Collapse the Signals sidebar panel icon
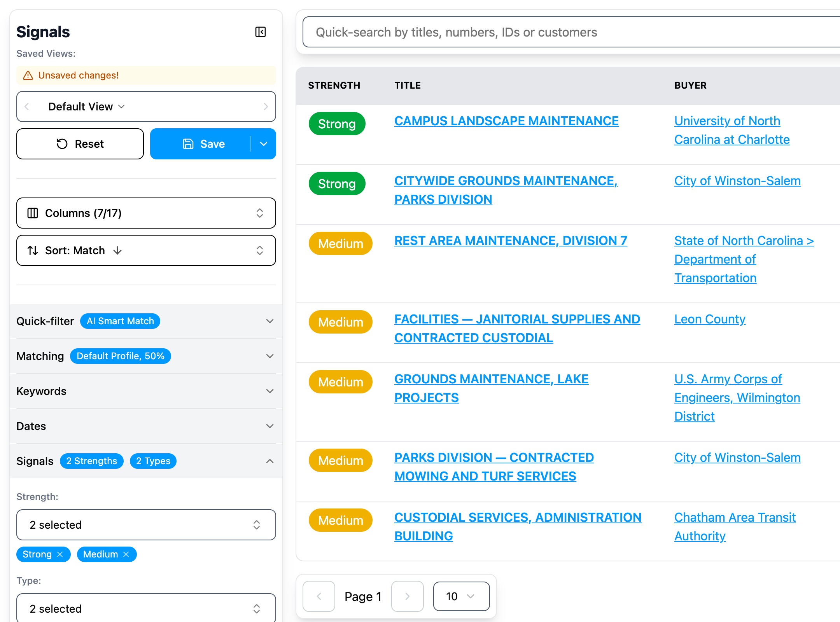 [x=260, y=32]
